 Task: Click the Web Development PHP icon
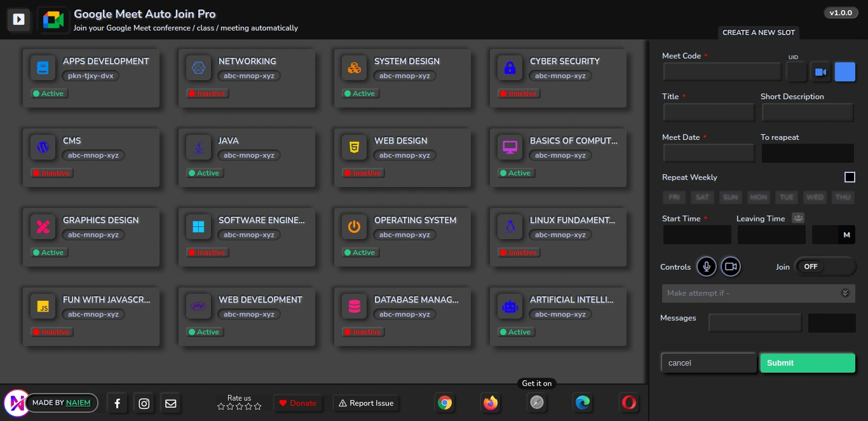tap(198, 307)
